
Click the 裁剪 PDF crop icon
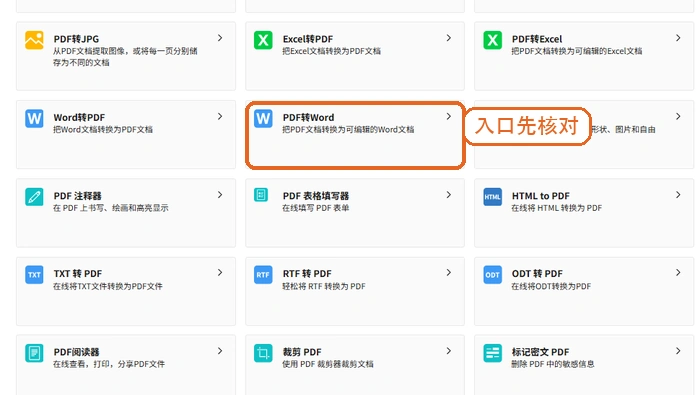[263, 353]
